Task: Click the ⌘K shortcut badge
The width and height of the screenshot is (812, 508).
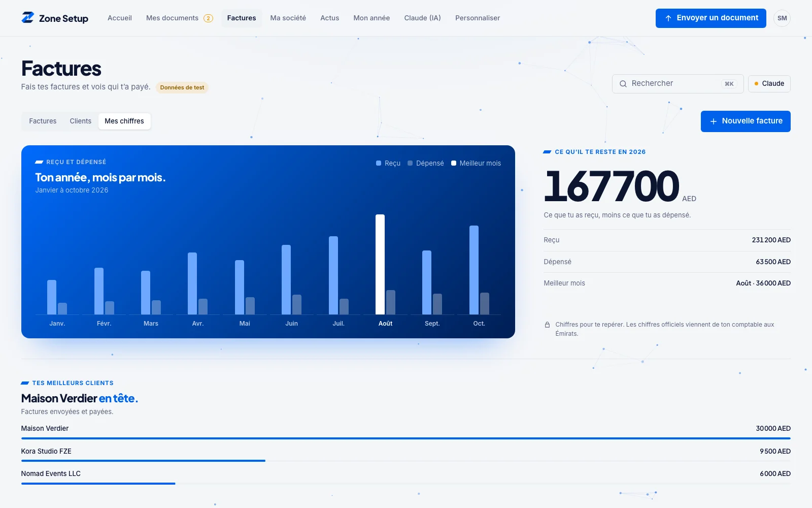Action: pos(729,84)
